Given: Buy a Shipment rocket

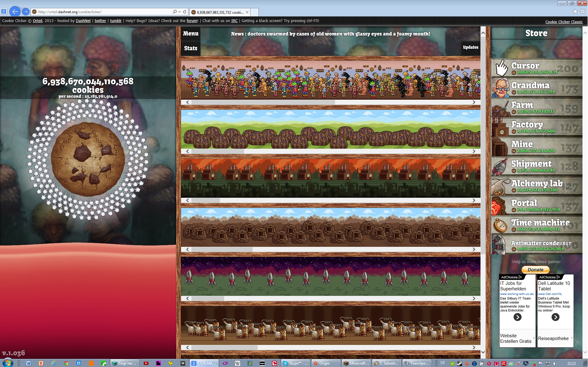Looking at the screenshot, I should (x=537, y=166).
